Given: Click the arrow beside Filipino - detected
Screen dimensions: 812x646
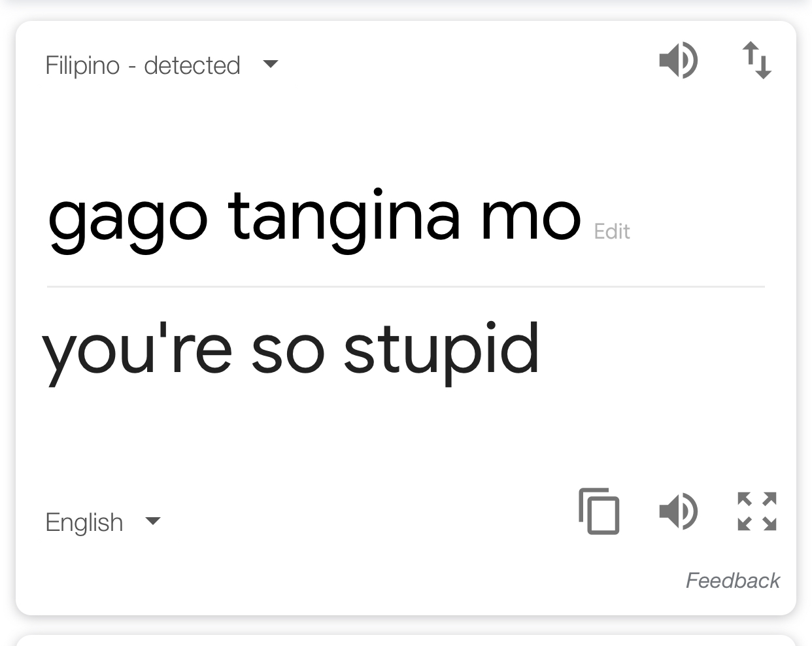Looking at the screenshot, I should coord(271,64).
